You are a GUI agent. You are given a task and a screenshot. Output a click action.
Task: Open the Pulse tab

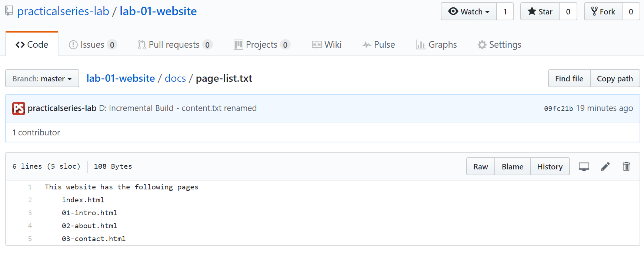coord(378,45)
